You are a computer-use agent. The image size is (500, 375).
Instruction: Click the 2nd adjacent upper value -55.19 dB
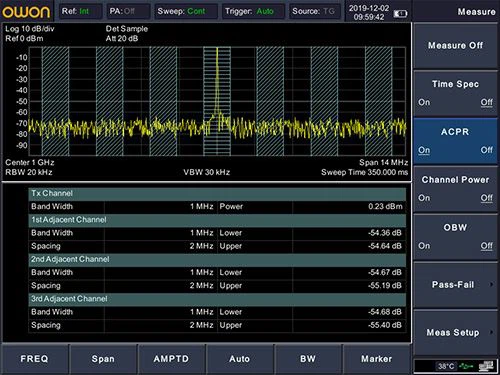point(385,285)
